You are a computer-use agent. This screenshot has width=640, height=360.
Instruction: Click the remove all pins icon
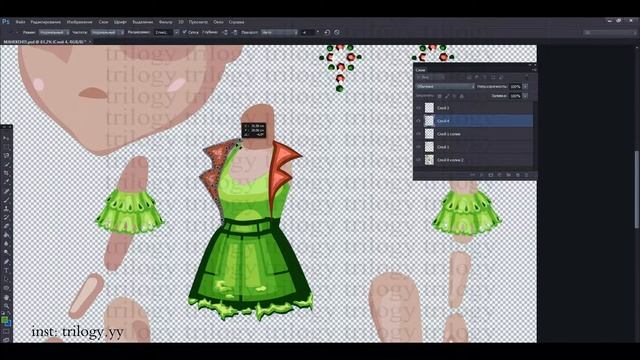(x=327, y=32)
